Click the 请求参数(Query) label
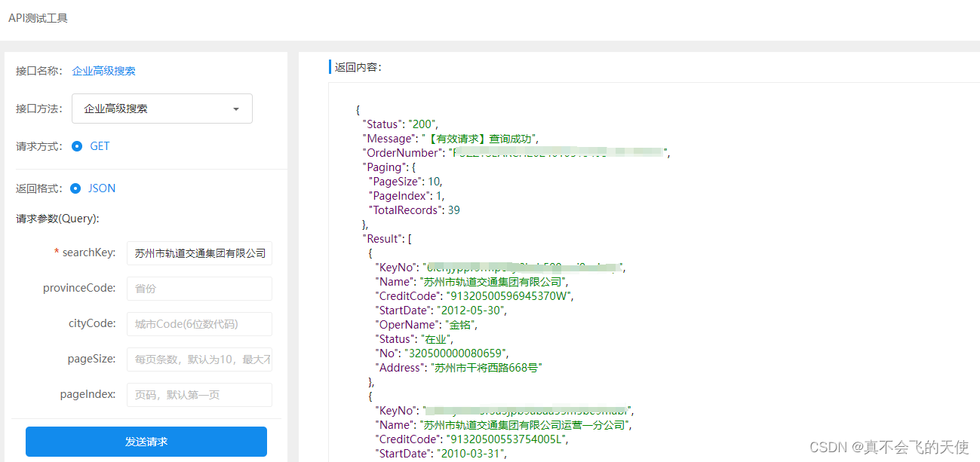The width and height of the screenshot is (980, 462). [58, 219]
